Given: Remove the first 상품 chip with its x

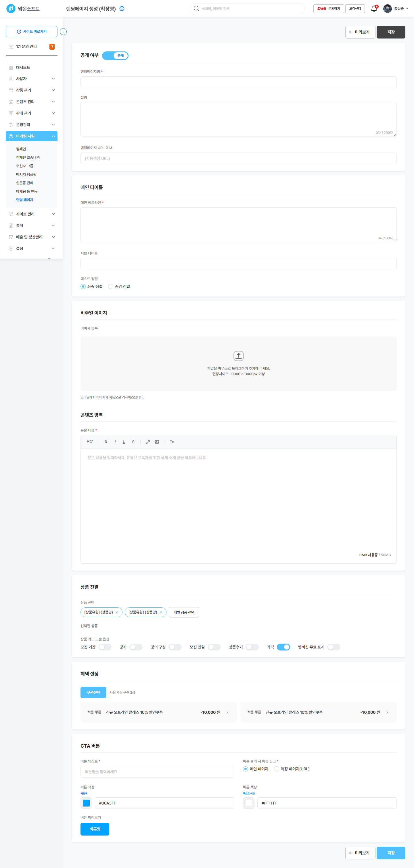Looking at the screenshot, I should point(117,612).
